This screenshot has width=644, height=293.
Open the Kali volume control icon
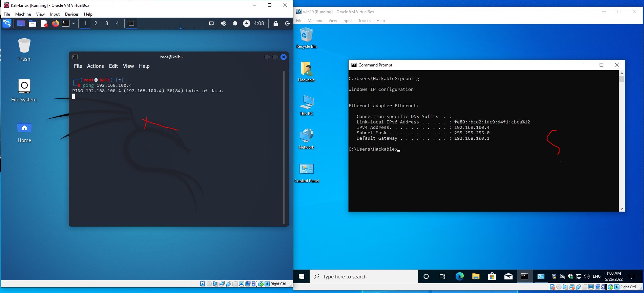(x=224, y=23)
